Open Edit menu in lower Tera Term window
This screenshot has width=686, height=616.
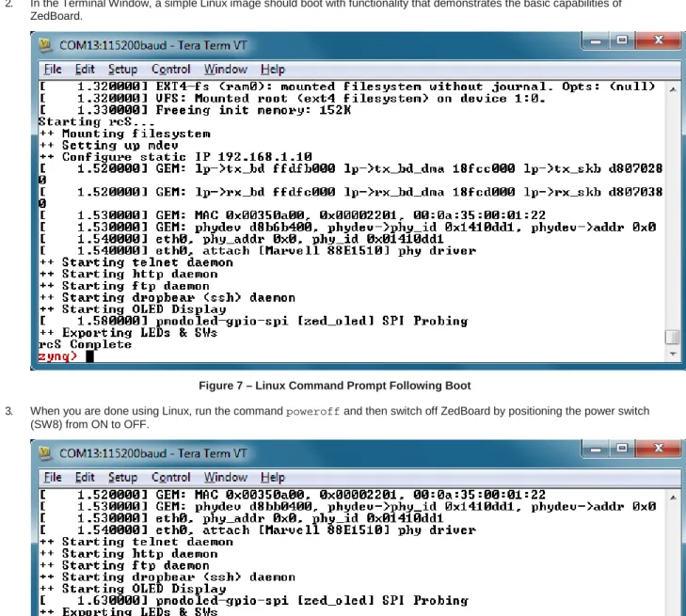tap(85, 477)
